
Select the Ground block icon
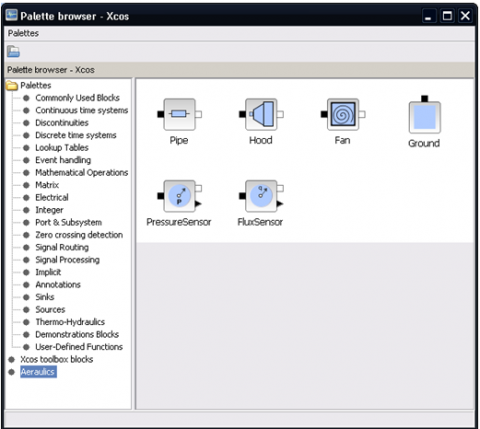(x=425, y=115)
